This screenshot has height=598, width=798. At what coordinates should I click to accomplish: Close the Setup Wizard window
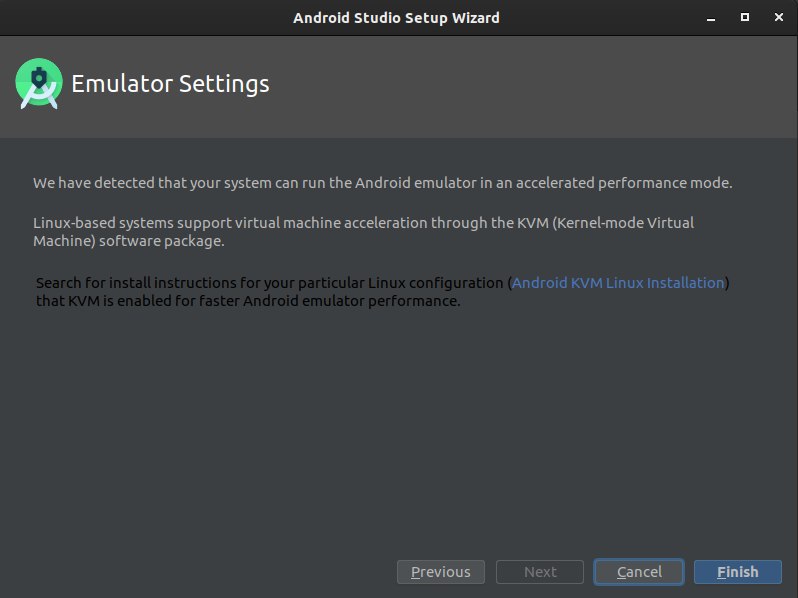point(779,17)
